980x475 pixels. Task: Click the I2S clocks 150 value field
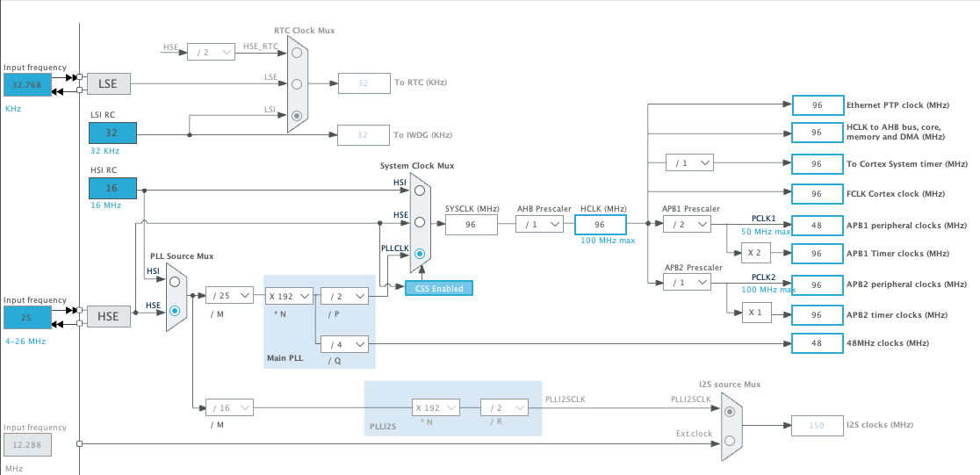817,426
